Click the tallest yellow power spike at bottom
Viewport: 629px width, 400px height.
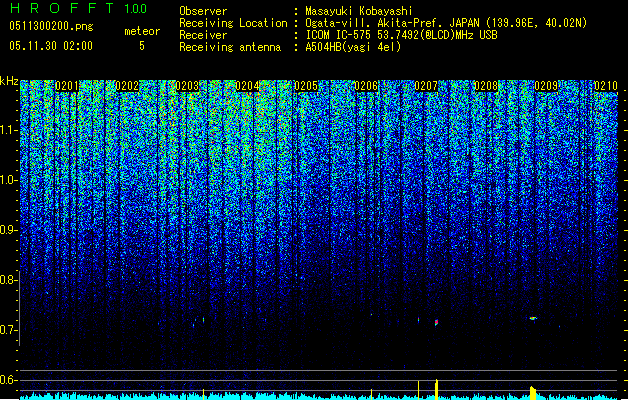point(436,389)
